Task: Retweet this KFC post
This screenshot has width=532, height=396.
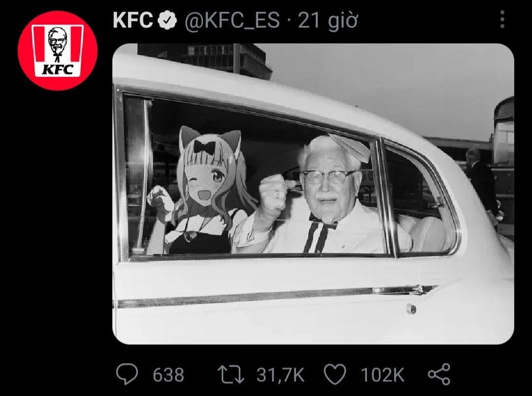Action: (x=231, y=374)
